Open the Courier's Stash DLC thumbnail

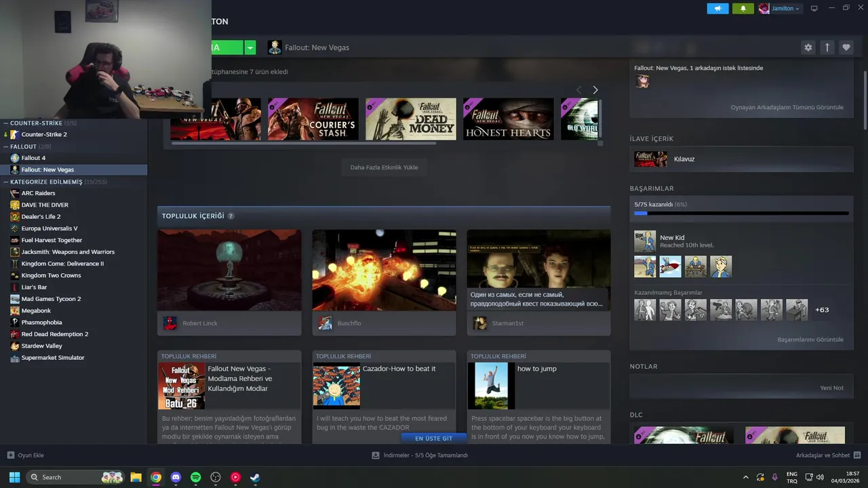coord(313,119)
